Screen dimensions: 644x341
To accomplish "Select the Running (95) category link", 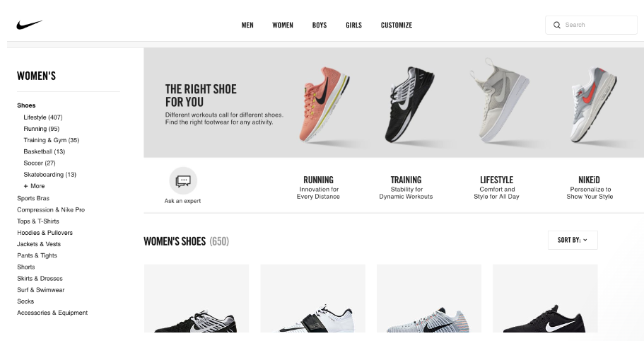I will pos(42,129).
